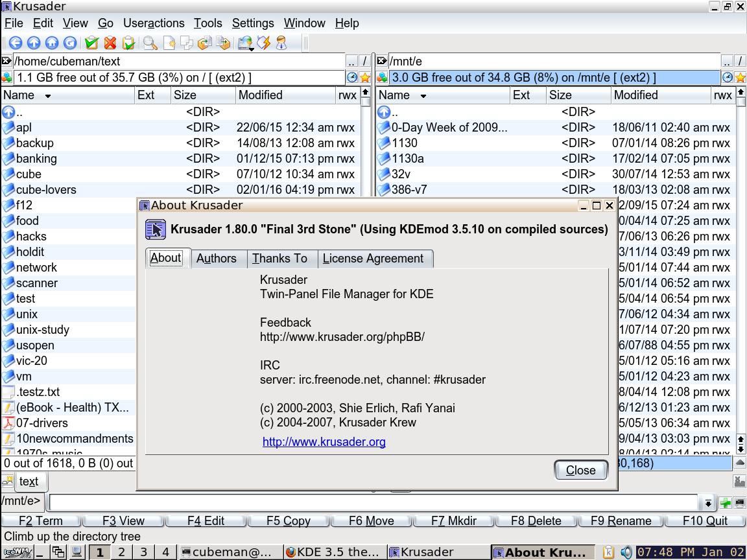Click the new tab icon beside 'text' tab
Image resolution: width=747 pixels, height=560 pixels.
[x=7, y=482]
